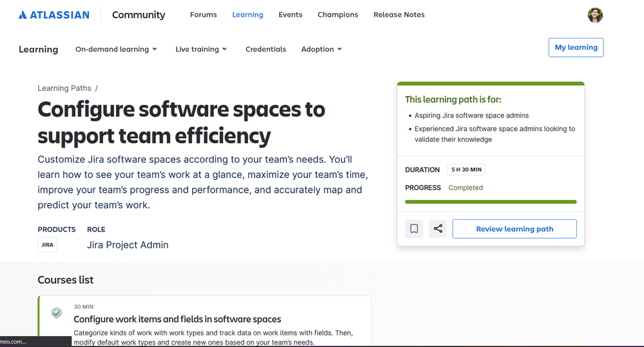Click the page title 'Configure software spaces'
The image size is (644, 347).
(x=181, y=123)
